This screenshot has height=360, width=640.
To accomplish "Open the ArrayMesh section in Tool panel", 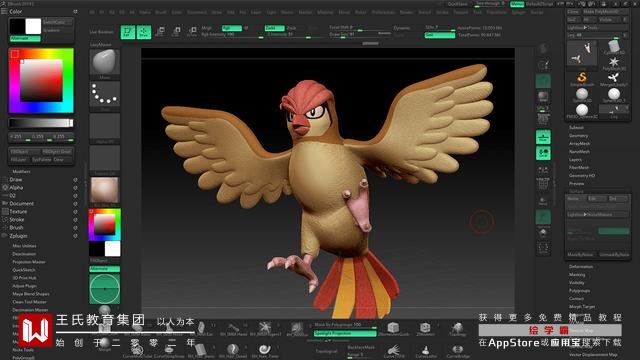I will click(579, 144).
